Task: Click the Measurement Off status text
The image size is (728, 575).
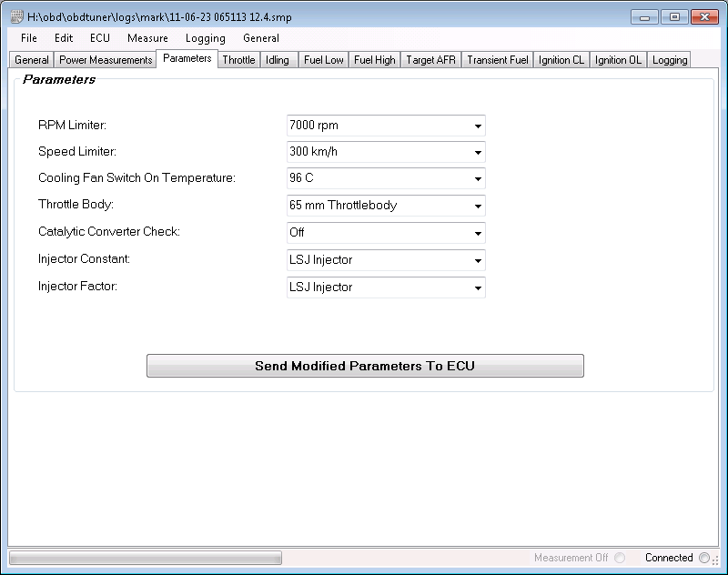Action: pos(571,558)
